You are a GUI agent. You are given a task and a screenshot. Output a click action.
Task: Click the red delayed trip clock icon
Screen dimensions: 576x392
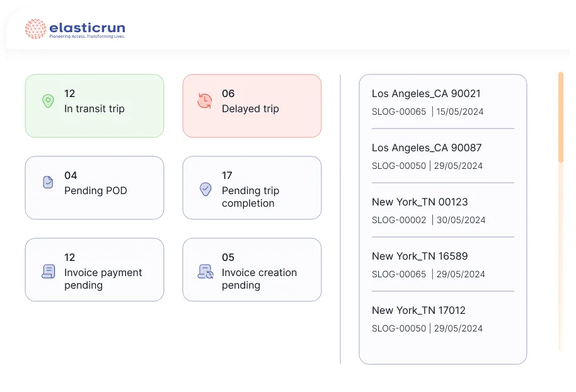pos(205,101)
